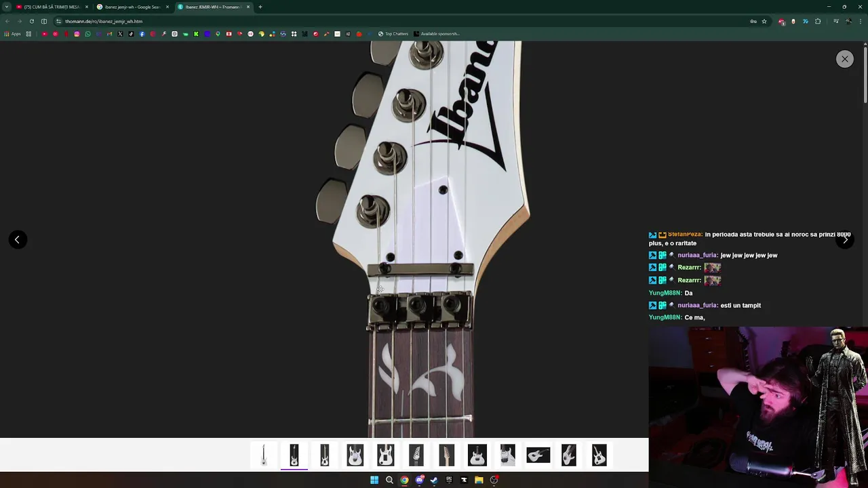Open the eleventh gallery thumbnail
The width and height of the screenshot is (868, 488).
(569, 455)
